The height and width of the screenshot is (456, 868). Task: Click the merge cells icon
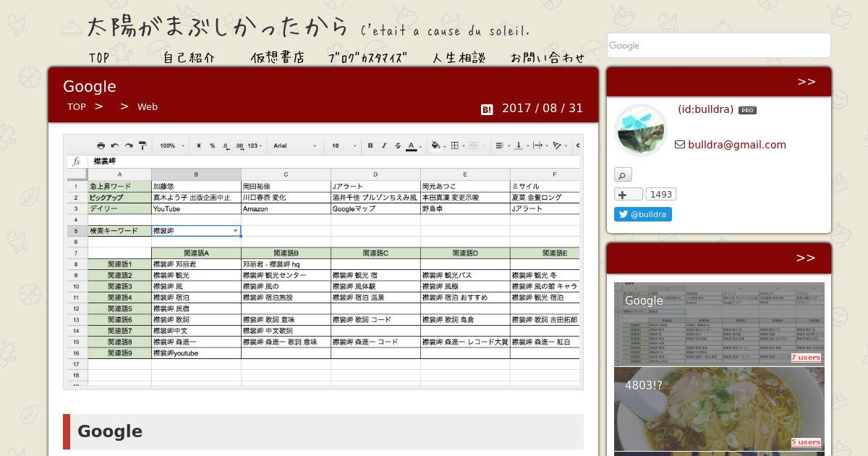[474, 145]
